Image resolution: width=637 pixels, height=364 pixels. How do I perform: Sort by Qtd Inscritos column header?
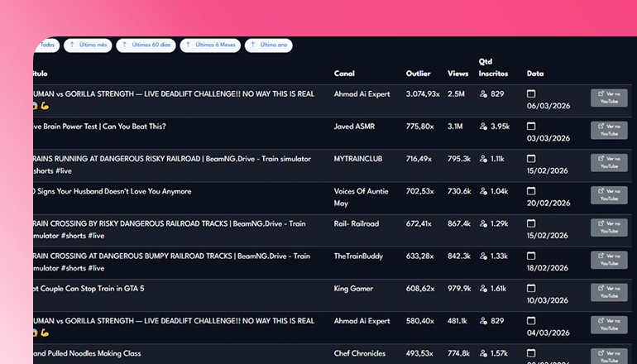click(x=493, y=68)
